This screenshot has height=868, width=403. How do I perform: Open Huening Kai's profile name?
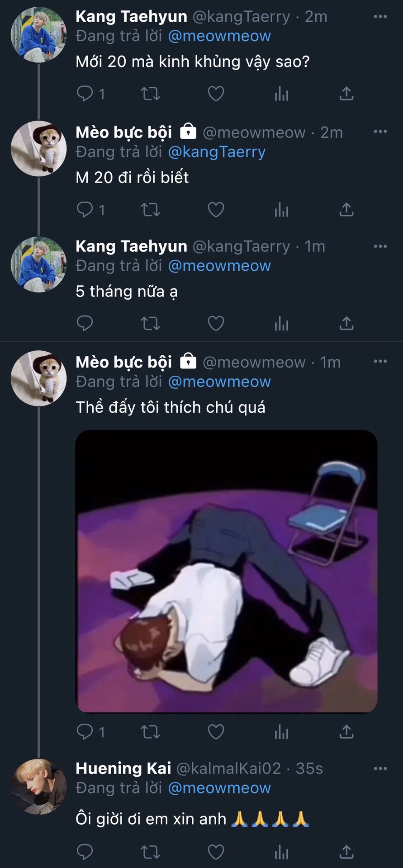point(123,769)
